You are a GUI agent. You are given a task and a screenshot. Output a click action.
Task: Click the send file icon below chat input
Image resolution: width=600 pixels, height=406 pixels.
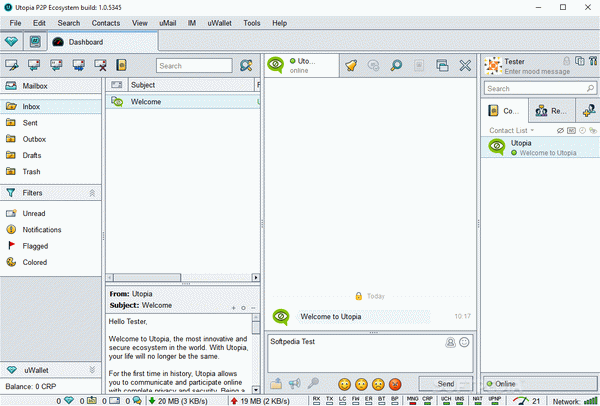click(276, 383)
